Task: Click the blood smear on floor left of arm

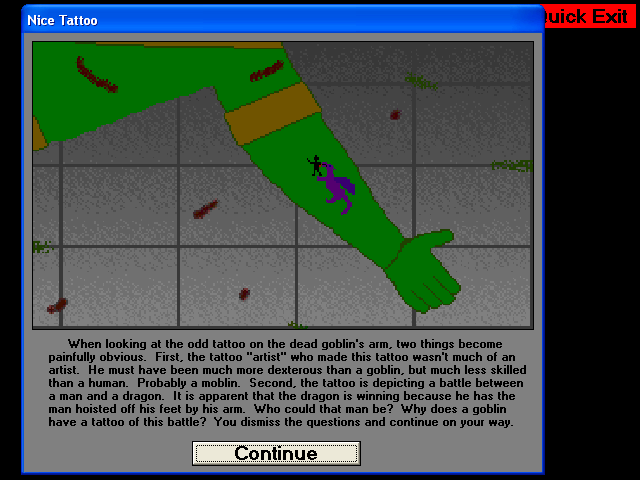Action: [x=205, y=209]
